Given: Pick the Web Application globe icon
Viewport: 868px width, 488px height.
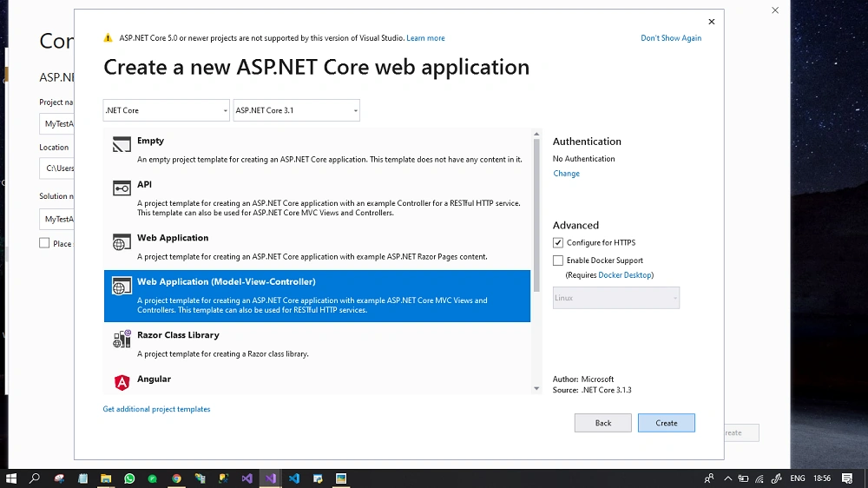Looking at the screenshot, I should pyautogui.click(x=122, y=242).
